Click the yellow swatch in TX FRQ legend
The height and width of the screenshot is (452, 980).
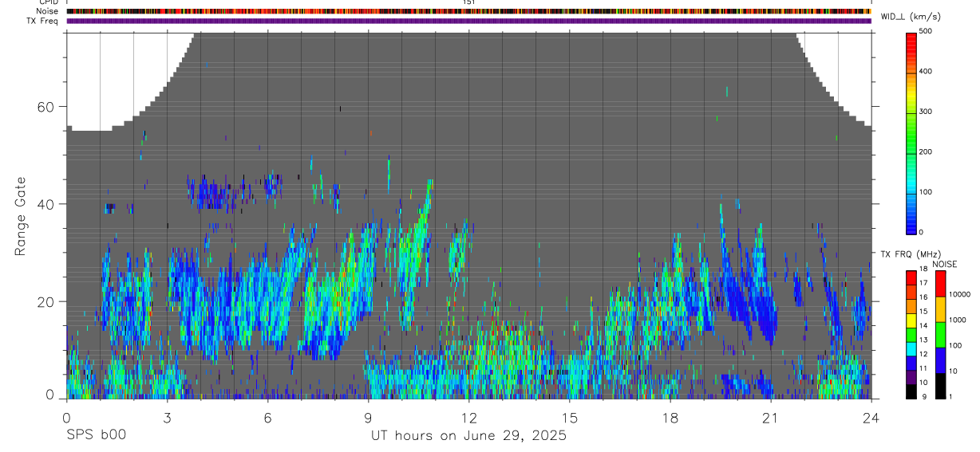pyautogui.click(x=911, y=321)
